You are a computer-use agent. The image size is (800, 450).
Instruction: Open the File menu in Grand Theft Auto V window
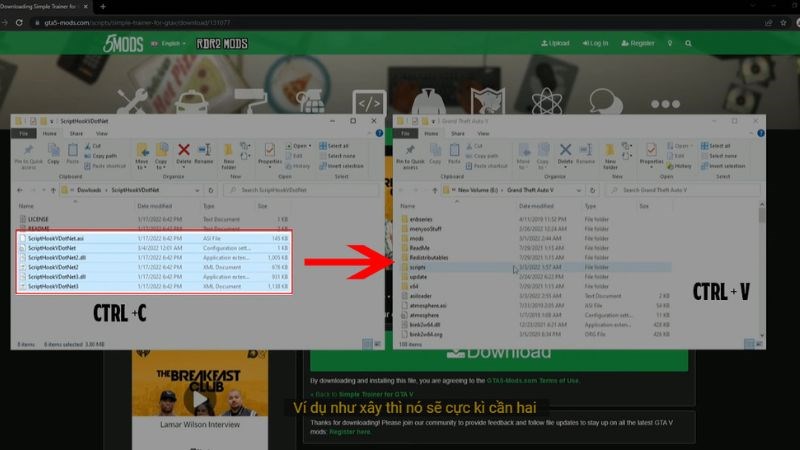click(x=405, y=133)
